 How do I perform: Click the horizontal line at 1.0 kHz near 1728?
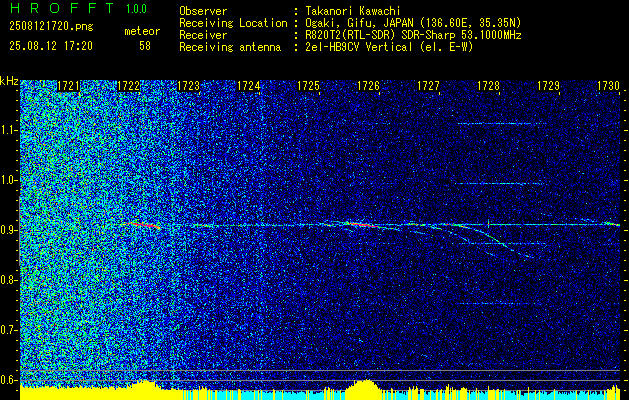[x=499, y=184]
